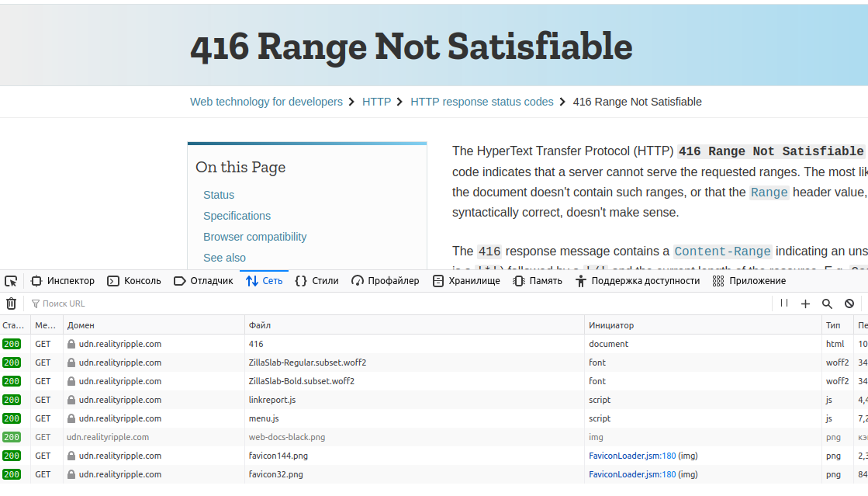Switch to the Консоль tab
868x496 pixels.
coord(134,281)
